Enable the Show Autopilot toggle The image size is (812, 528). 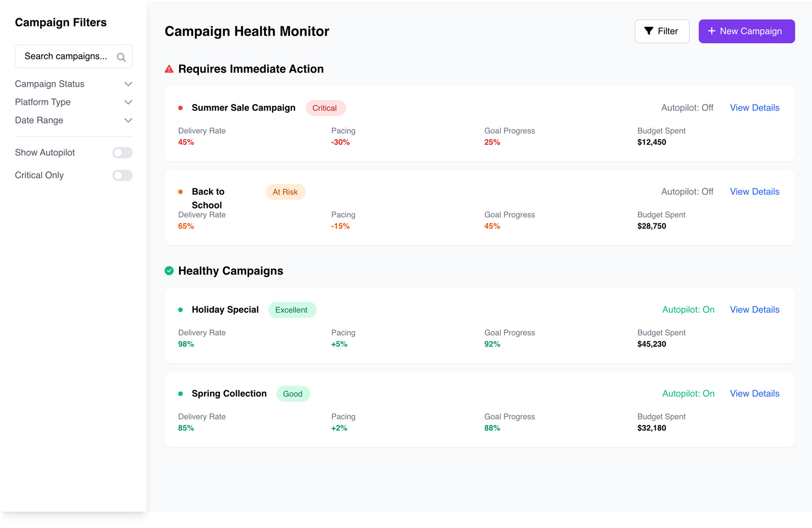tap(122, 153)
